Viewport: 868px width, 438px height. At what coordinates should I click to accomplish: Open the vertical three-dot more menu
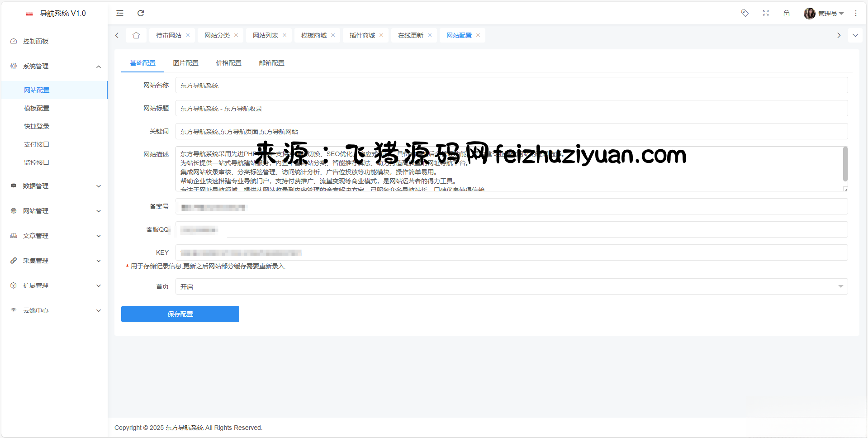click(856, 13)
